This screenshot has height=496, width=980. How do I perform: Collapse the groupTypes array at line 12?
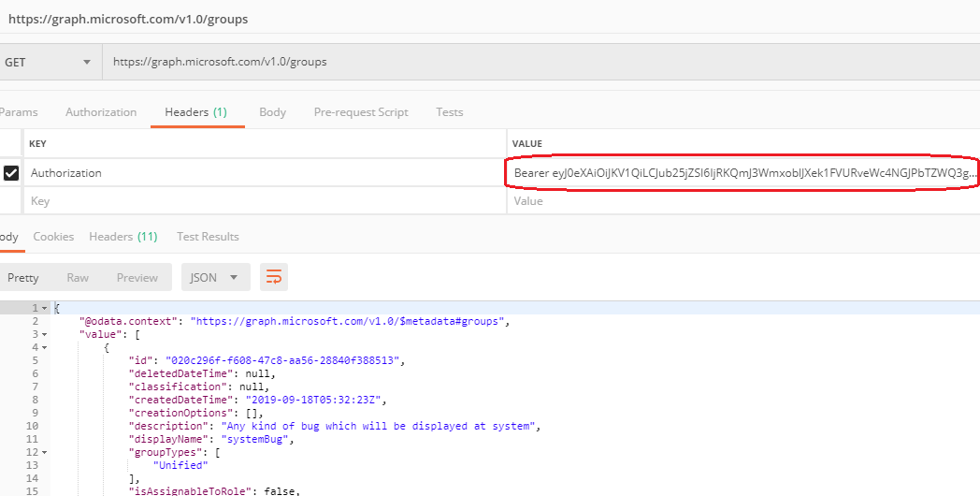coord(44,452)
